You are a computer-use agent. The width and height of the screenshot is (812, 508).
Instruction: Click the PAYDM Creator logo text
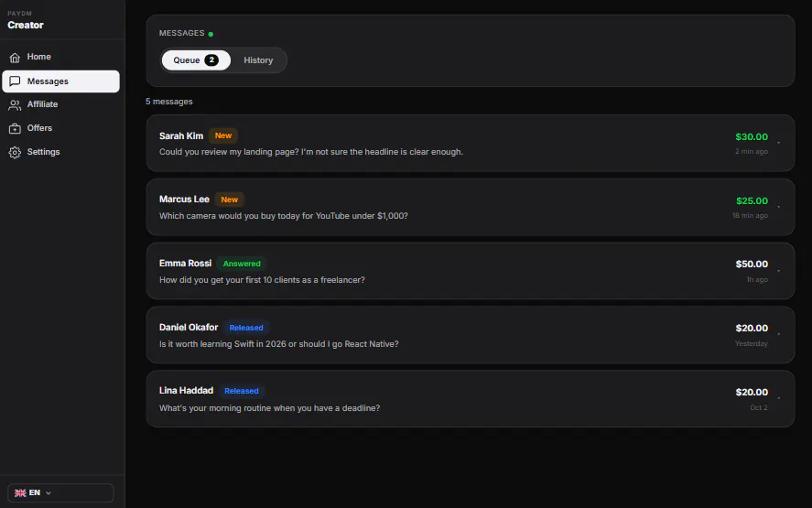coord(26,20)
